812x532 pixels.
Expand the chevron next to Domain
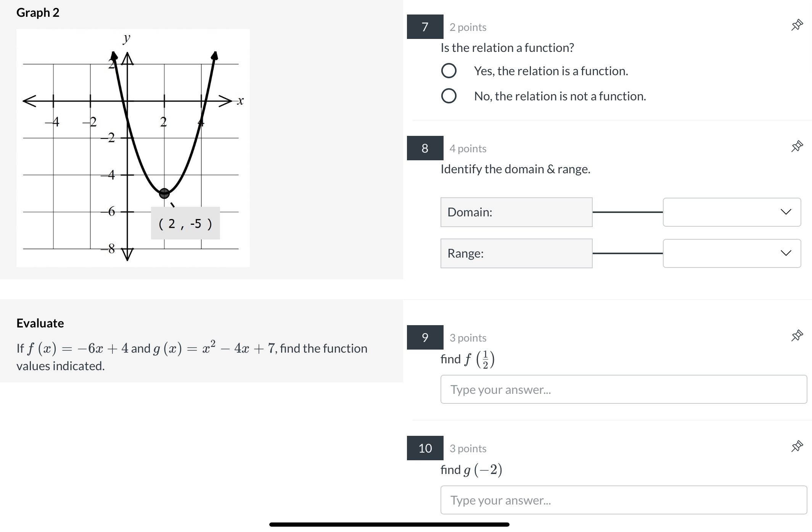(x=786, y=212)
